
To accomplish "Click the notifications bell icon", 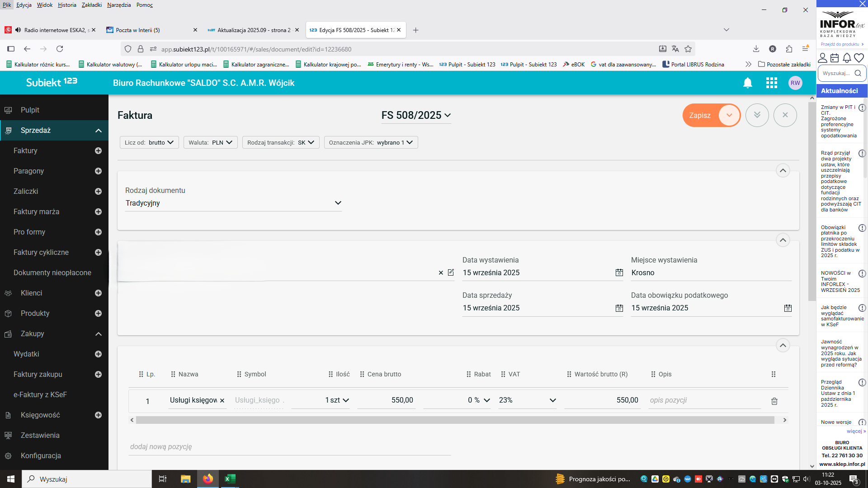I will pos(747,83).
